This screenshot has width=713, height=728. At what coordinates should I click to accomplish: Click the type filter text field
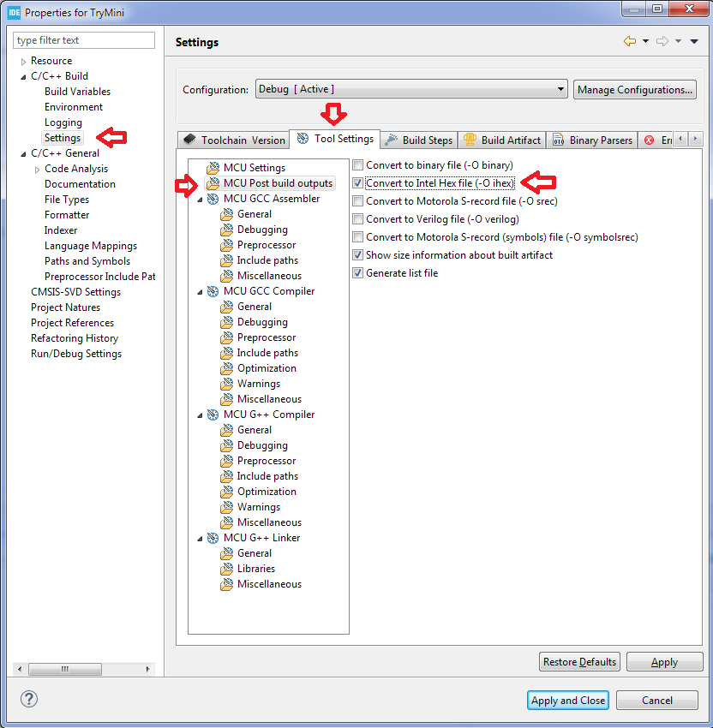(83, 39)
